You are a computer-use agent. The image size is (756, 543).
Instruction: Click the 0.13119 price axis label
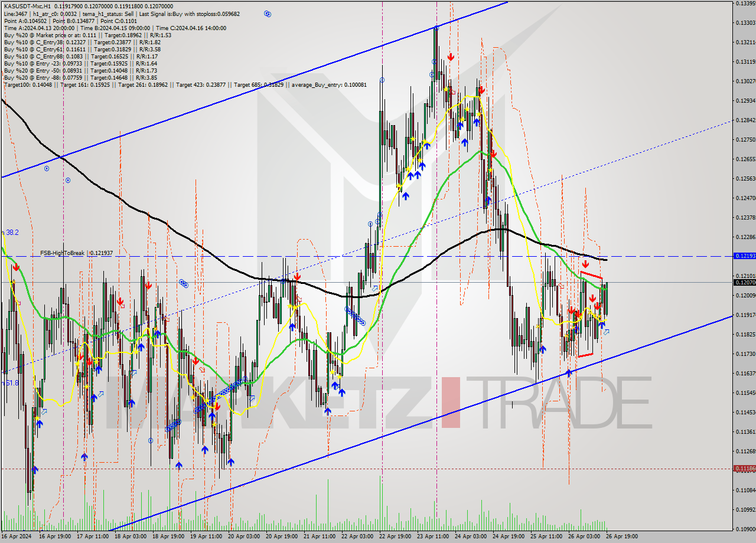pos(745,62)
